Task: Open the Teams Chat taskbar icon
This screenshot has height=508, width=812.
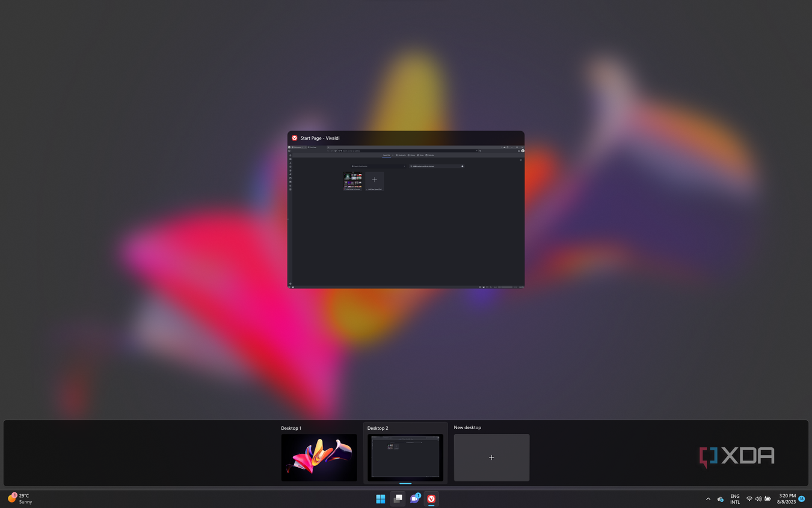Action: point(414,499)
